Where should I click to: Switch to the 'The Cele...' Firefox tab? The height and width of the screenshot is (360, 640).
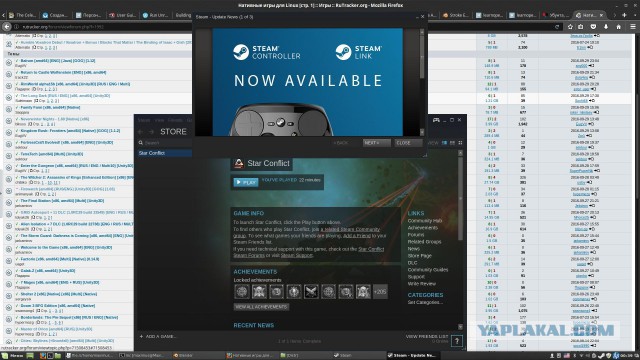point(23,15)
